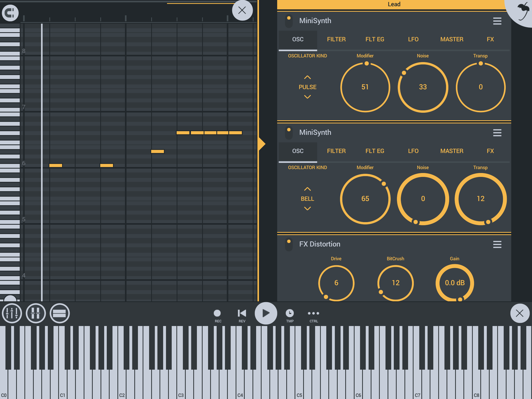The height and width of the screenshot is (399, 532).
Task: Click the BitCrush knob showing 12
Action: coord(395,283)
